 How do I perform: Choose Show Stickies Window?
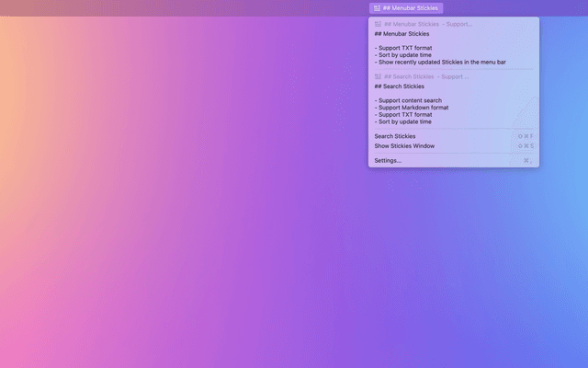tap(404, 146)
